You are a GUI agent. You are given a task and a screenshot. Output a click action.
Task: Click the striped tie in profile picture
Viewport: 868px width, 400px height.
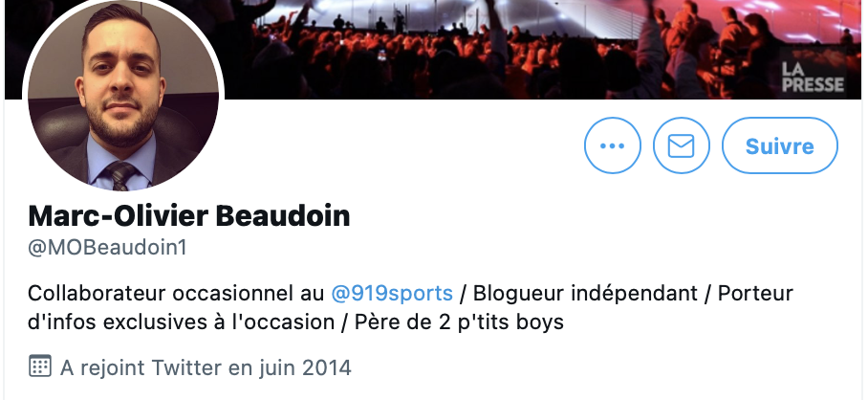(119, 175)
